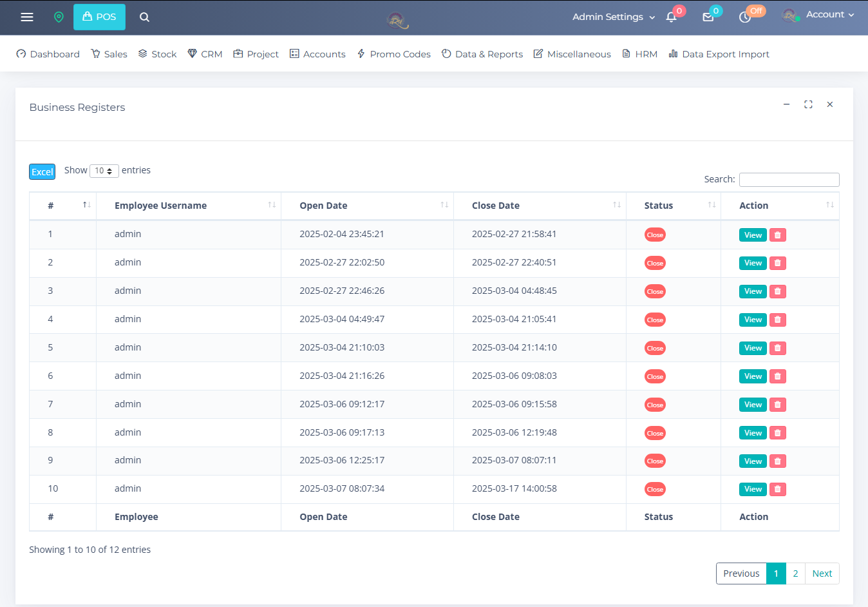Delete register row 7

(778, 405)
